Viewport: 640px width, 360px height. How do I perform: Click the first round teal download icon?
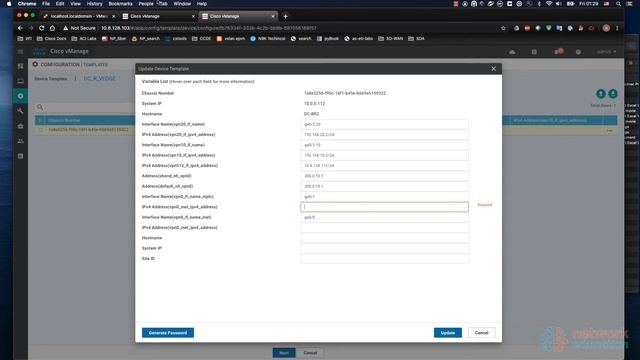click(601, 94)
